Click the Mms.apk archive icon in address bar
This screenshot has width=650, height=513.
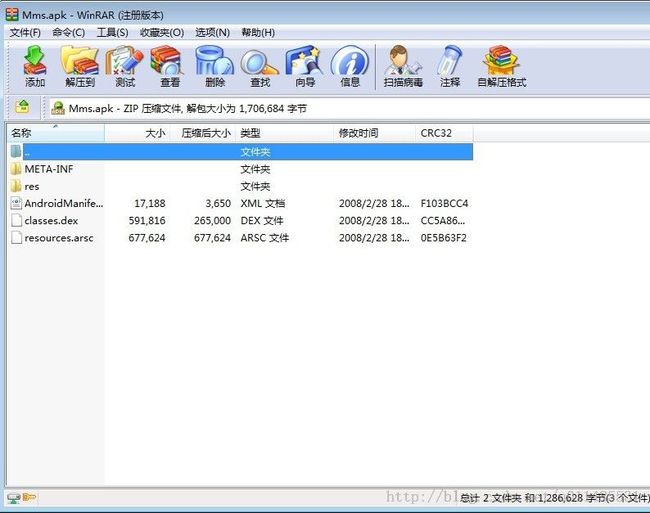tap(58, 108)
